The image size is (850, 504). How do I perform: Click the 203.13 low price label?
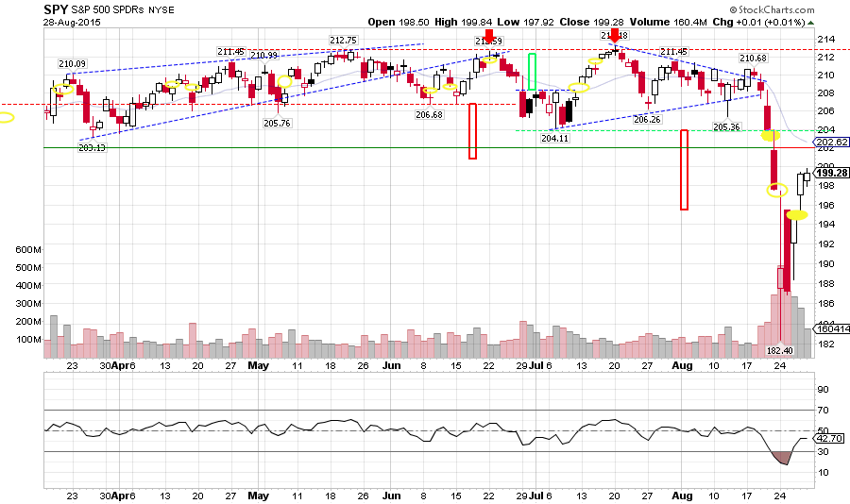[93, 147]
